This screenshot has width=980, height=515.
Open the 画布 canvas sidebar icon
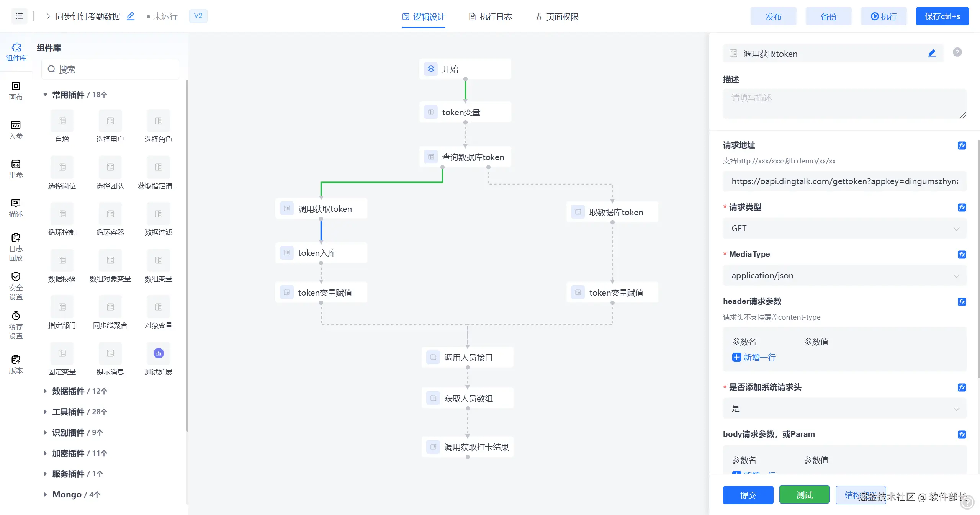[x=16, y=91]
